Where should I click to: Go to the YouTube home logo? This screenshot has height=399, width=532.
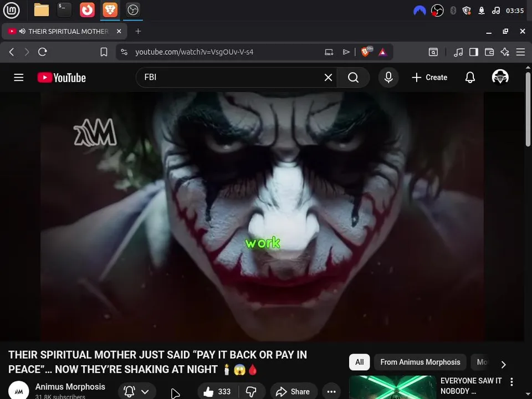[62, 78]
